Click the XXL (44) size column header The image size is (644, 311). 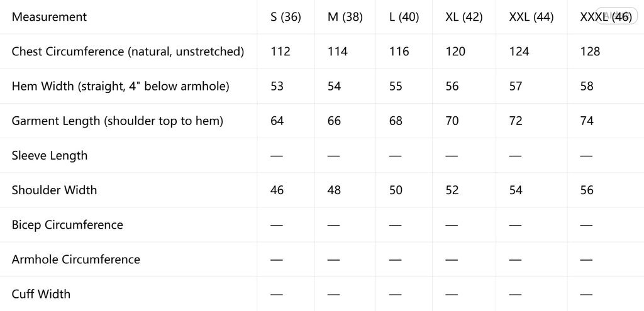click(x=531, y=17)
